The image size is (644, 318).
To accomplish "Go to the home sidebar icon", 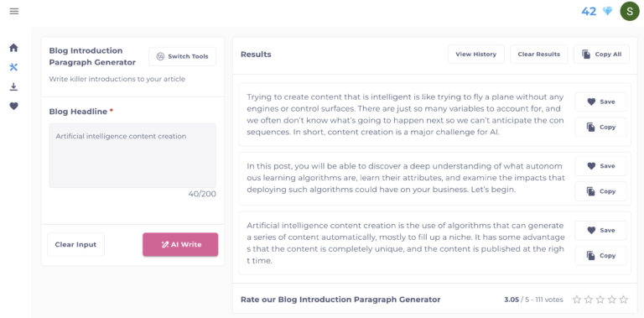I will click(x=13, y=48).
